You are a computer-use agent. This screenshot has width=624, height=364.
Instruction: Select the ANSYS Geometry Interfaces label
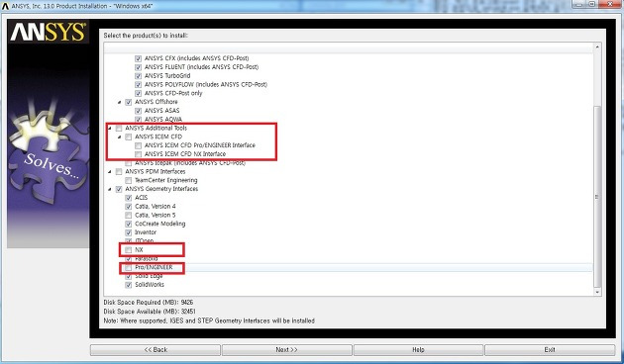tap(161, 189)
